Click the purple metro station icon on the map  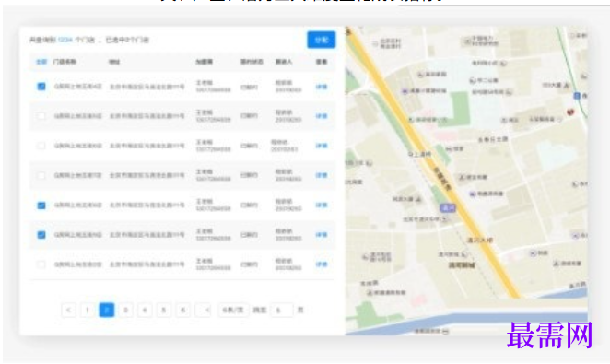coord(448,208)
